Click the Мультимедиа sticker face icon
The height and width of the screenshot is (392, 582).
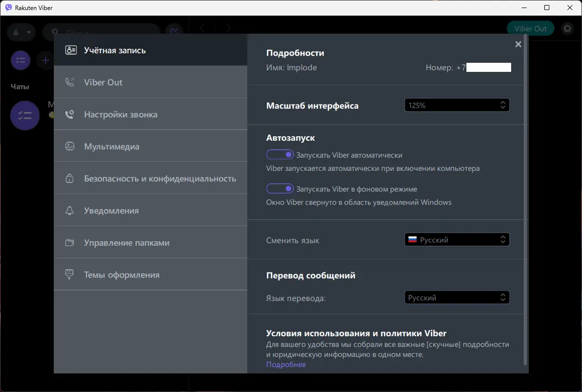click(x=70, y=146)
